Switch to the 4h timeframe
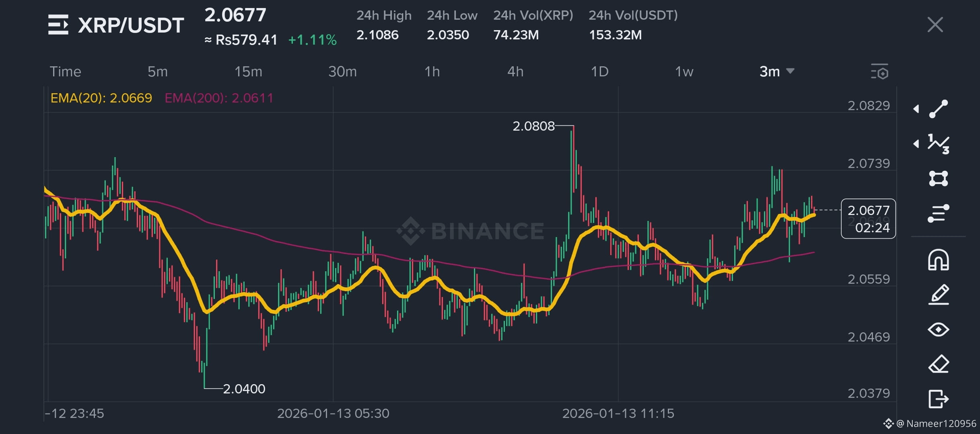980x434 pixels. click(515, 72)
